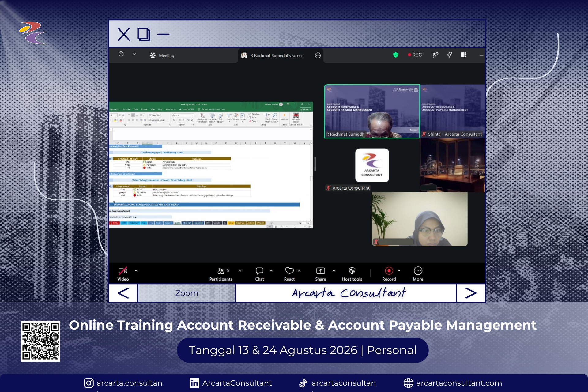Click Format as Table icon
The width and height of the screenshot is (588, 392).
click(212, 118)
